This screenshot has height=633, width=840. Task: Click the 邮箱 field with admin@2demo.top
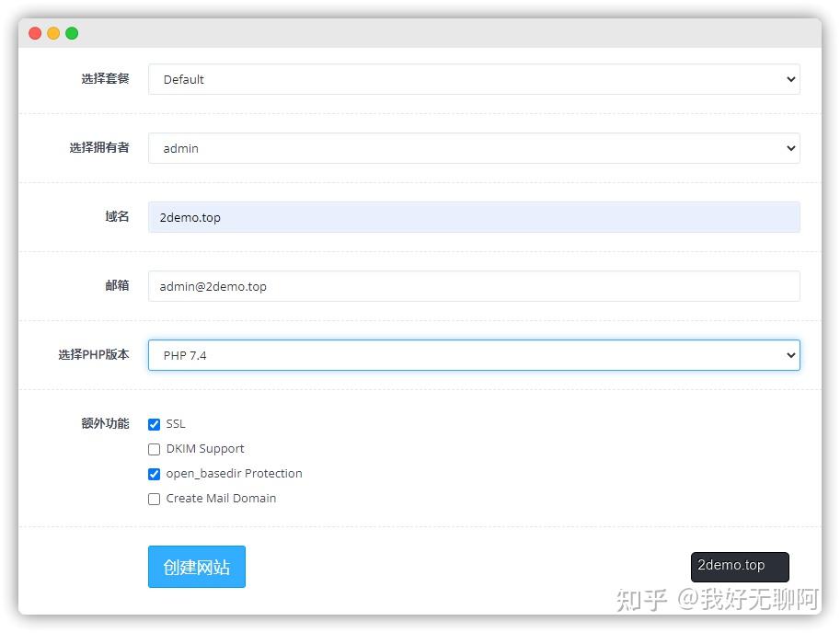pyautogui.click(x=474, y=286)
